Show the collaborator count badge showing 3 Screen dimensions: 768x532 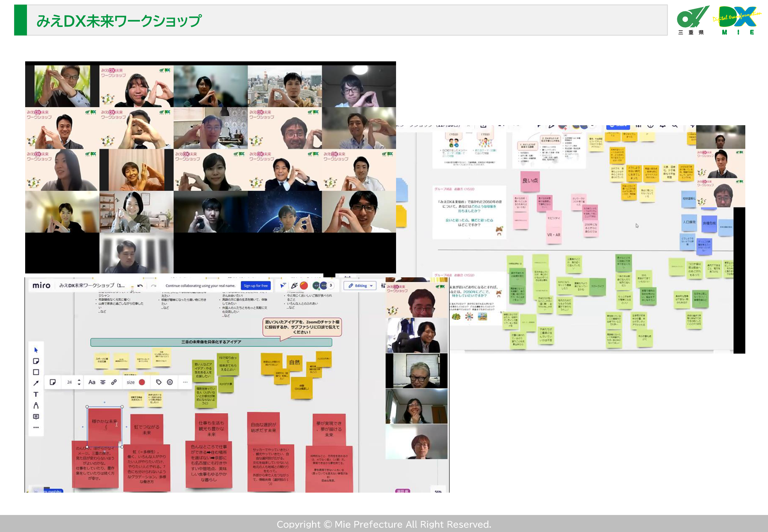click(x=331, y=285)
